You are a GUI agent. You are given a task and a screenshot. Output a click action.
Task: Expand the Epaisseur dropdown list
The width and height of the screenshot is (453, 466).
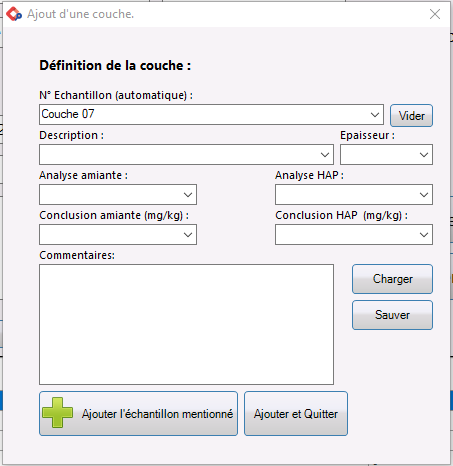pos(424,155)
